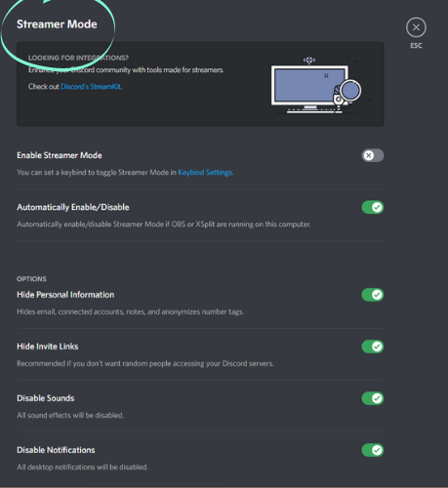Close settings with the ESC circle icon

(416, 27)
